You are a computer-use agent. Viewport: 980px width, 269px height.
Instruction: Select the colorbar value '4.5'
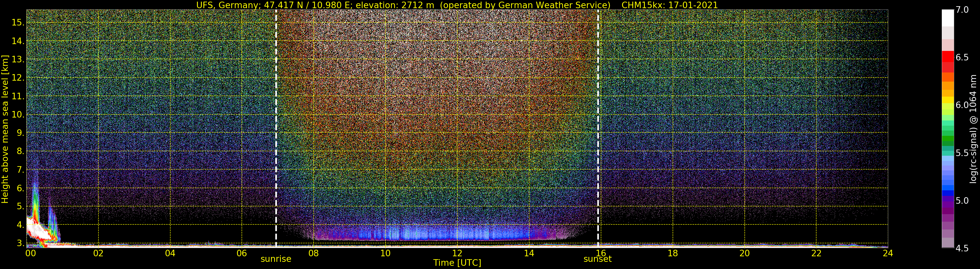pyautogui.click(x=962, y=248)
